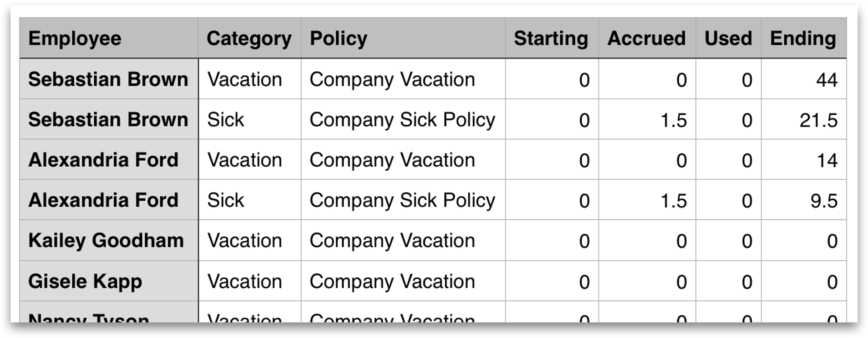Select the Accrued column header
This screenshot has height=338, width=868.
click(x=647, y=38)
